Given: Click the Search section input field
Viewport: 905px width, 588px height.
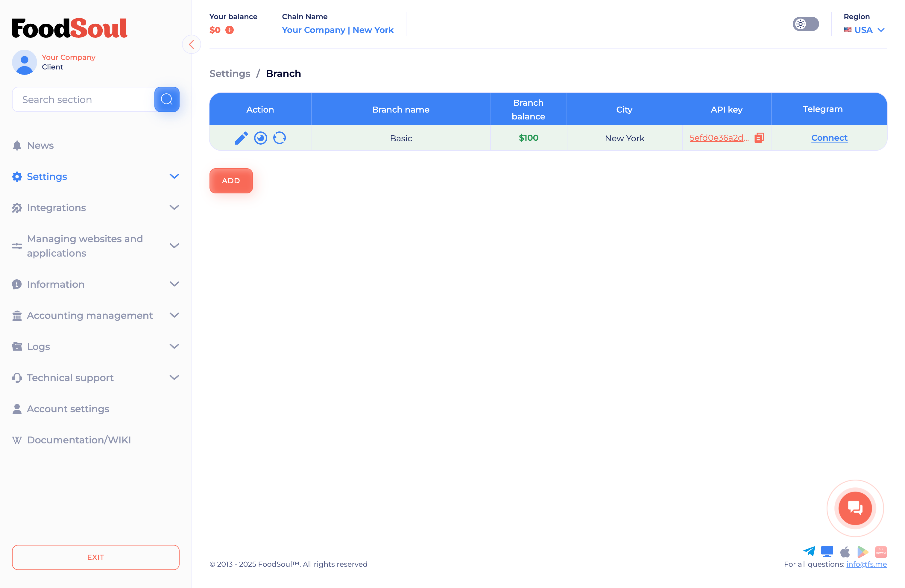Looking at the screenshot, I should [x=84, y=100].
